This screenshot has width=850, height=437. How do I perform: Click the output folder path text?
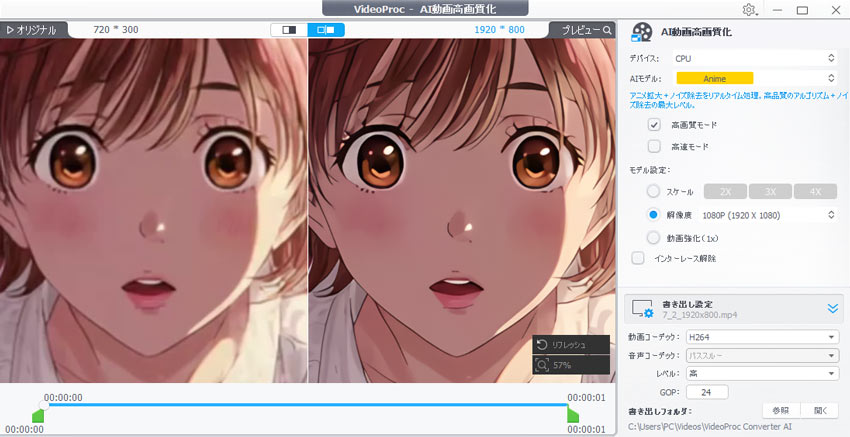(x=710, y=427)
